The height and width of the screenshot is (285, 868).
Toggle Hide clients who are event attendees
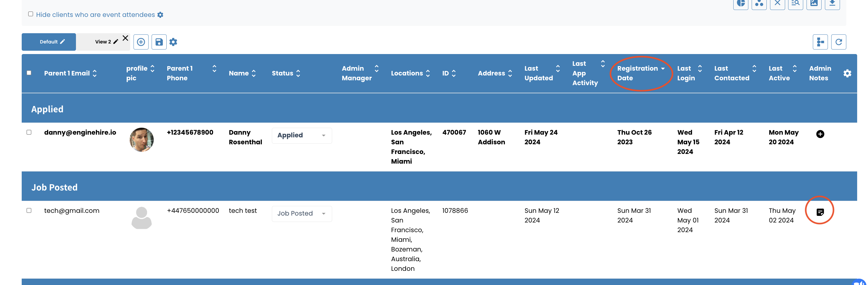pyautogui.click(x=31, y=14)
